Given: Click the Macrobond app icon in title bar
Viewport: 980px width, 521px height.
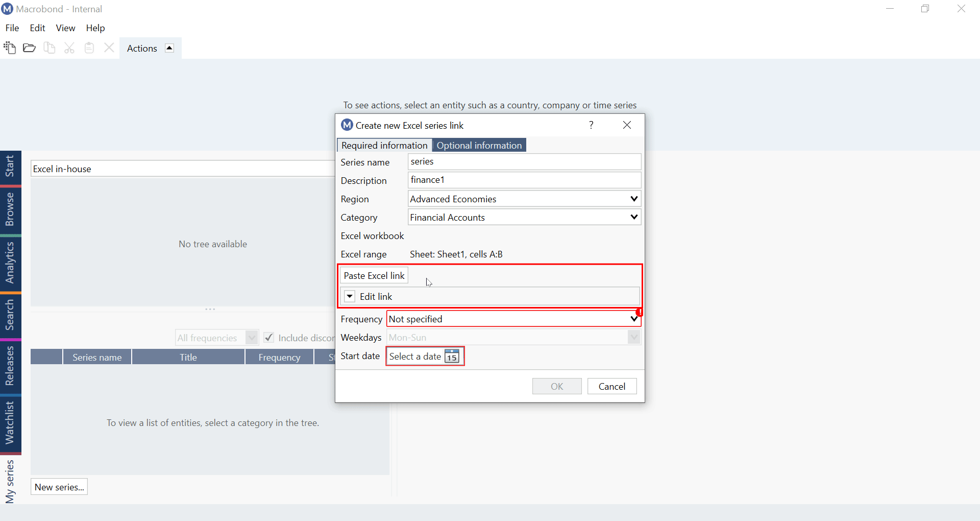Looking at the screenshot, I should click(x=8, y=9).
